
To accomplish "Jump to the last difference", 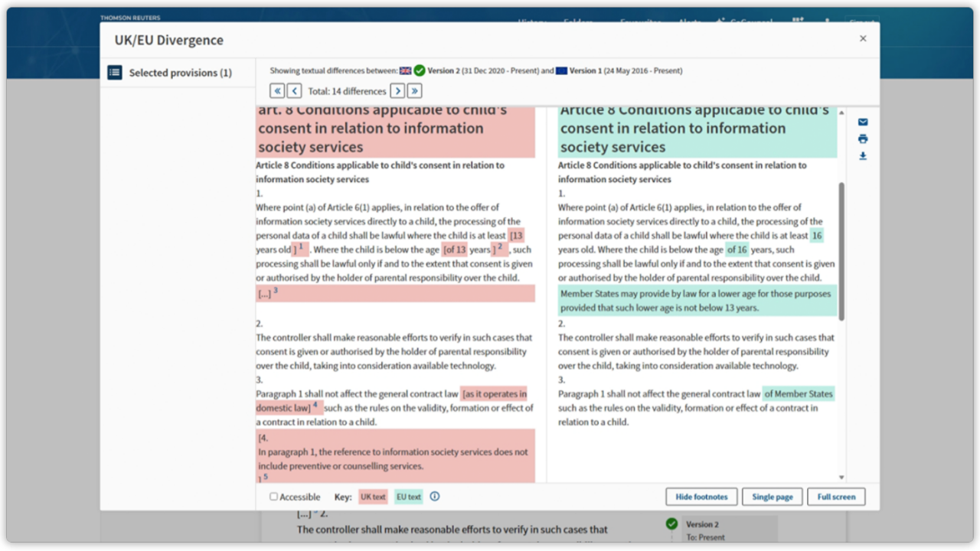I will point(413,90).
